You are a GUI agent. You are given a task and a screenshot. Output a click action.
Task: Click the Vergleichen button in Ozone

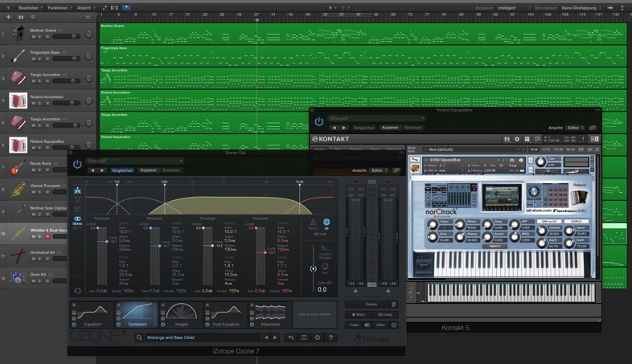tap(122, 170)
